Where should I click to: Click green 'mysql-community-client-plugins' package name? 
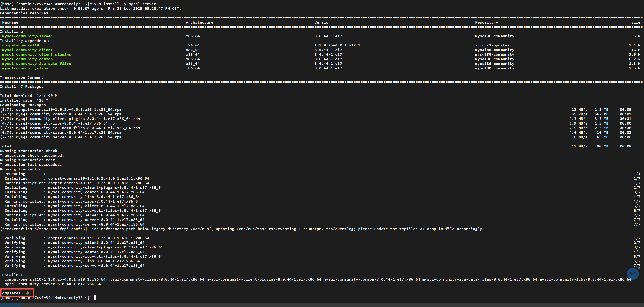point(37,54)
